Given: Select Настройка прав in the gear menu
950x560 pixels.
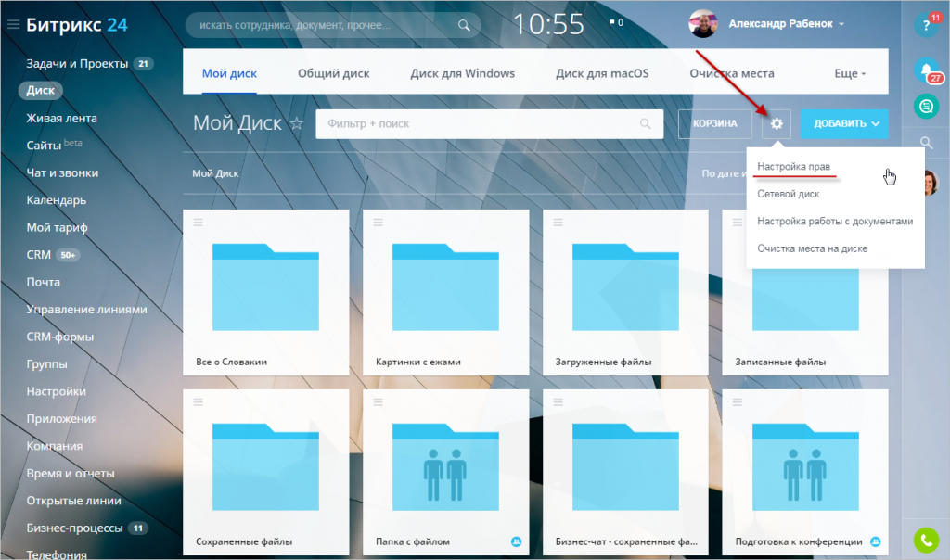Looking at the screenshot, I should [x=794, y=167].
